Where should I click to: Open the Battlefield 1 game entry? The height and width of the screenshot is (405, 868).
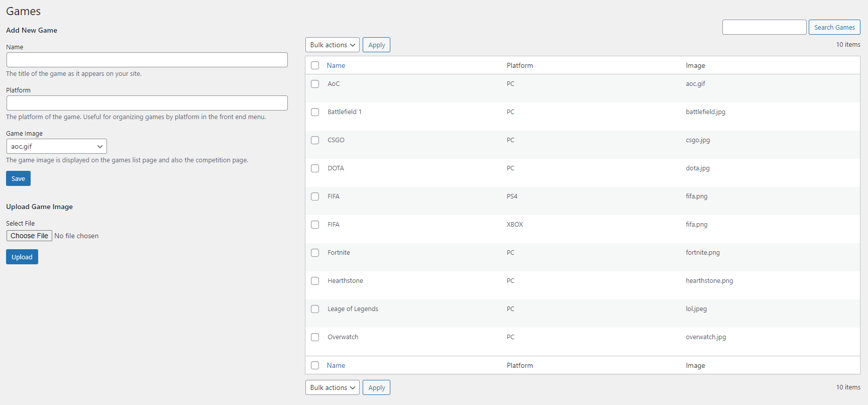click(x=345, y=112)
